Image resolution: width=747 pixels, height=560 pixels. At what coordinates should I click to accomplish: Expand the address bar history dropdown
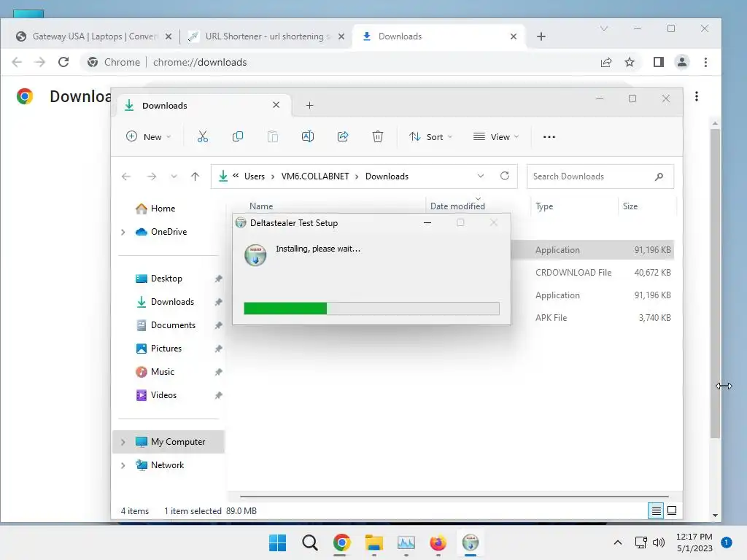(481, 176)
